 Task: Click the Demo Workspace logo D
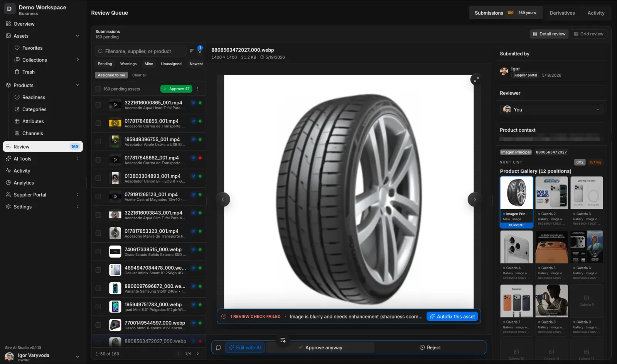click(9, 9)
